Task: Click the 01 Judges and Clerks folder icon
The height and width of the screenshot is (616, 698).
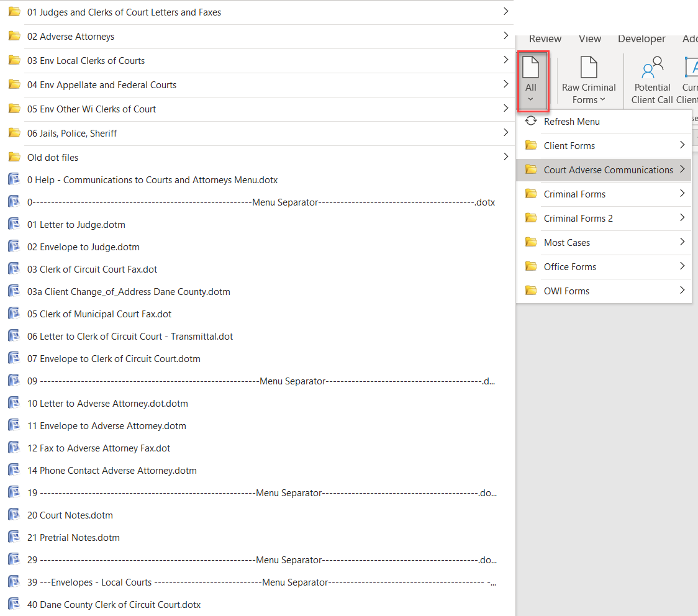Action: click(x=15, y=12)
